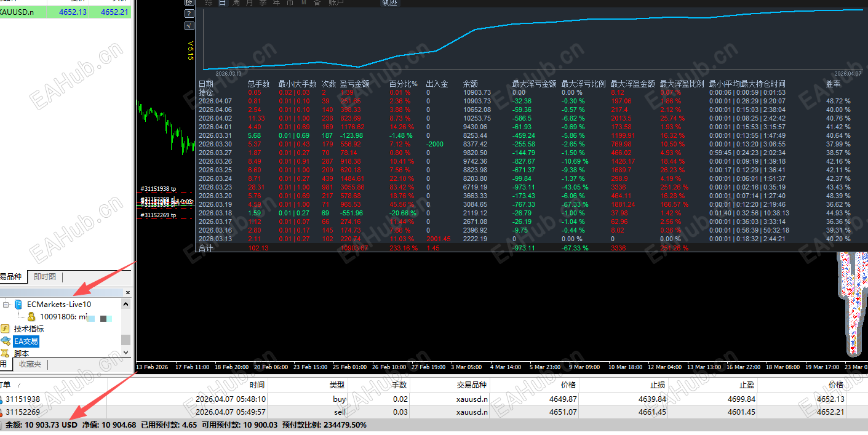Switch to the 即时图 tab
The width and height of the screenshot is (868, 435).
(x=45, y=277)
